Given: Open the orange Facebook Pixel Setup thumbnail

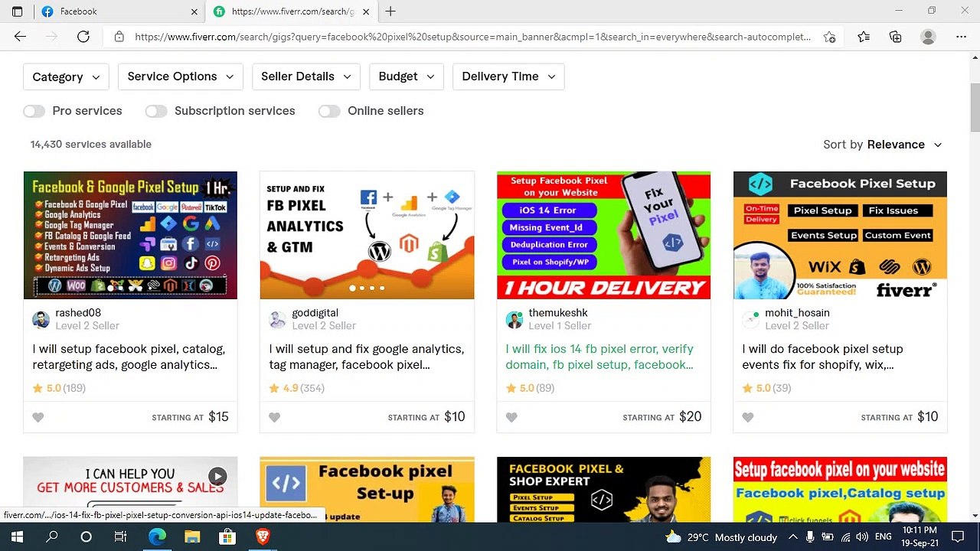Looking at the screenshot, I should 840,235.
